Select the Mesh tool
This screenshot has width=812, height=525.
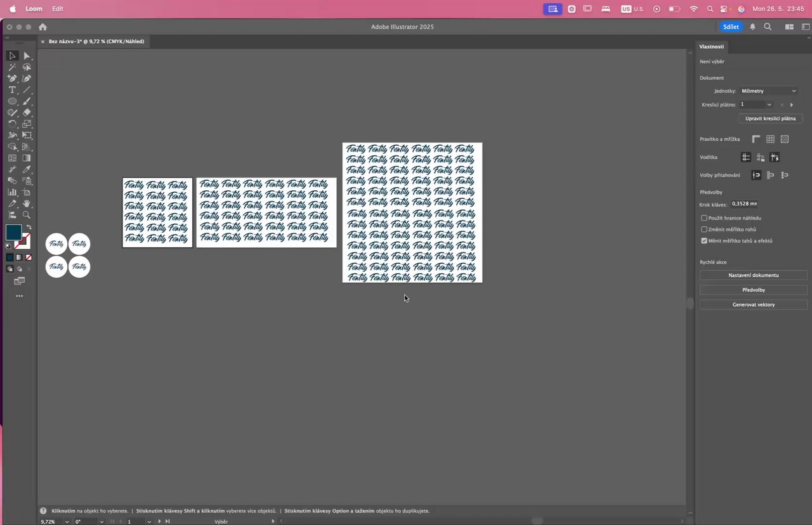tap(12, 158)
